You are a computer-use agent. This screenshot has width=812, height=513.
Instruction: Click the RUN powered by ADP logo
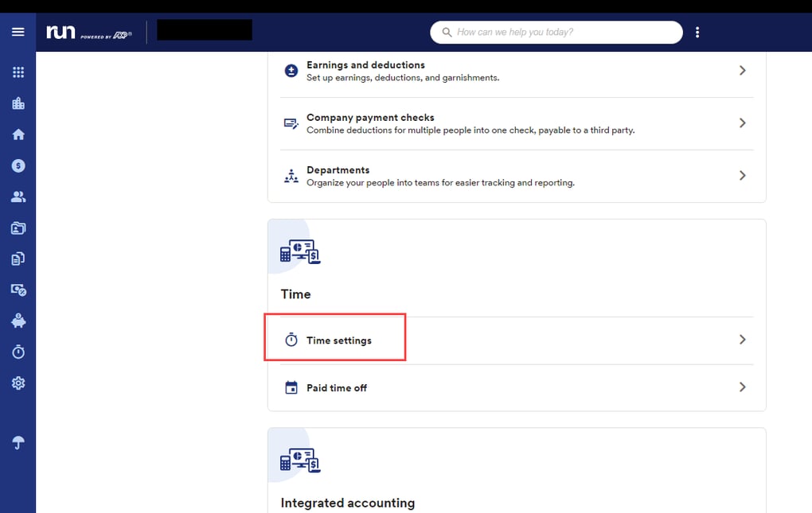(x=88, y=33)
